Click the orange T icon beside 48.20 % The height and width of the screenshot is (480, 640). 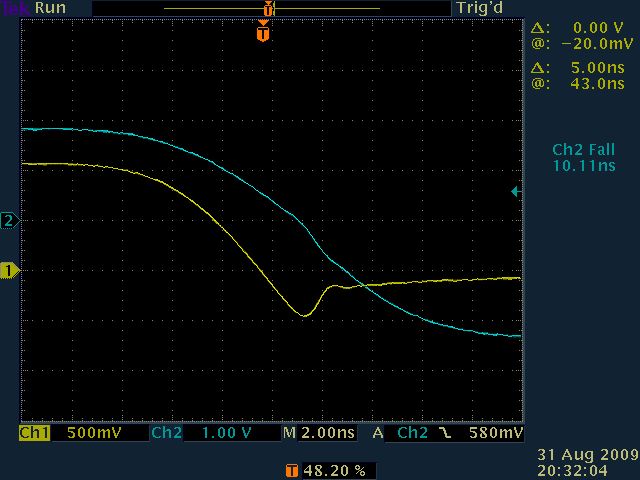click(291, 469)
